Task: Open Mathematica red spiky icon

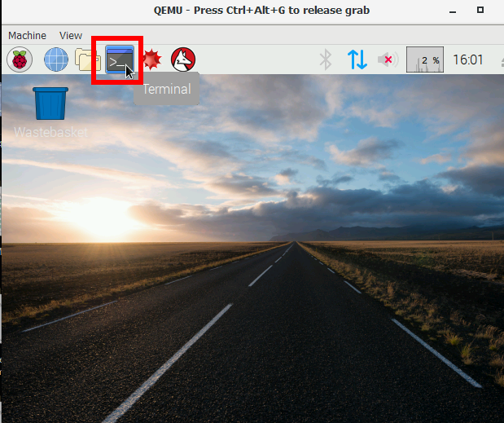Action: point(151,59)
